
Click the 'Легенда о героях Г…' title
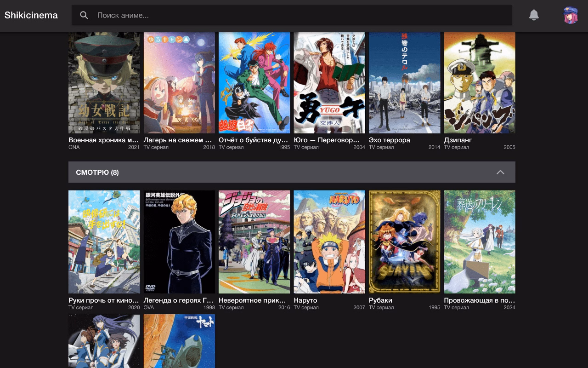(179, 300)
